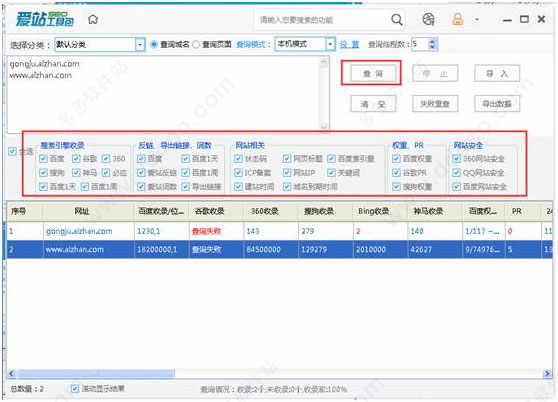Sort by the 谷歌收录 column header
The height and width of the screenshot is (402, 558).
coord(216,211)
